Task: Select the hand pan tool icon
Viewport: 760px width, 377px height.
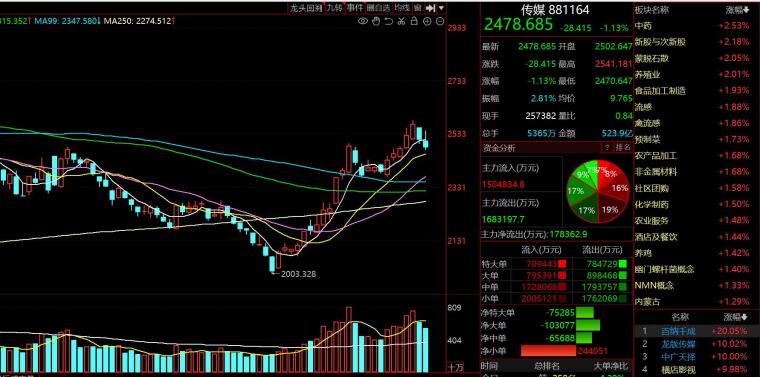Action: (x=376, y=21)
